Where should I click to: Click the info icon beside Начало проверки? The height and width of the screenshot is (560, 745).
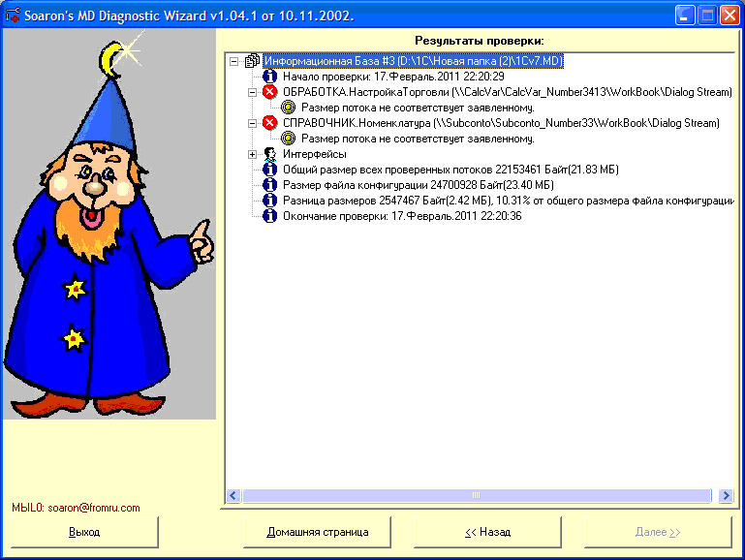pyautogui.click(x=270, y=77)
